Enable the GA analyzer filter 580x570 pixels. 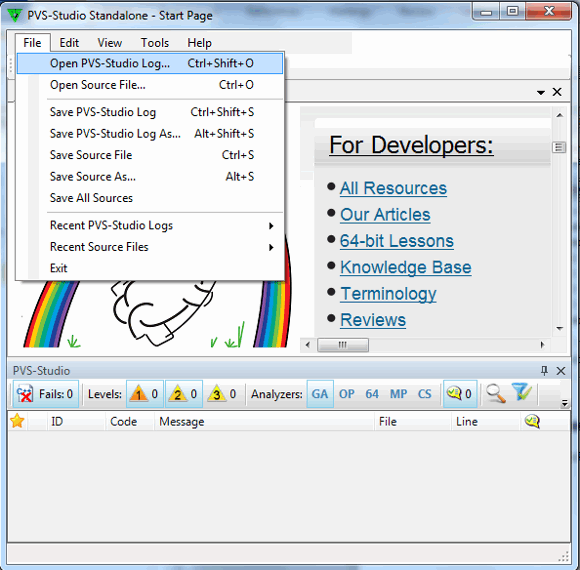[320, 394]
